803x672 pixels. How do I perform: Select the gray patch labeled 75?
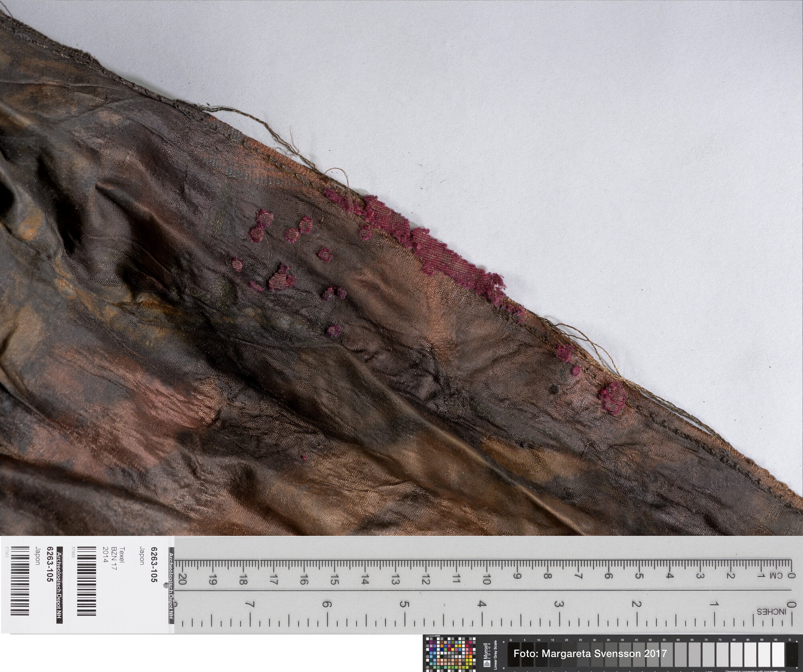[722, 654]
